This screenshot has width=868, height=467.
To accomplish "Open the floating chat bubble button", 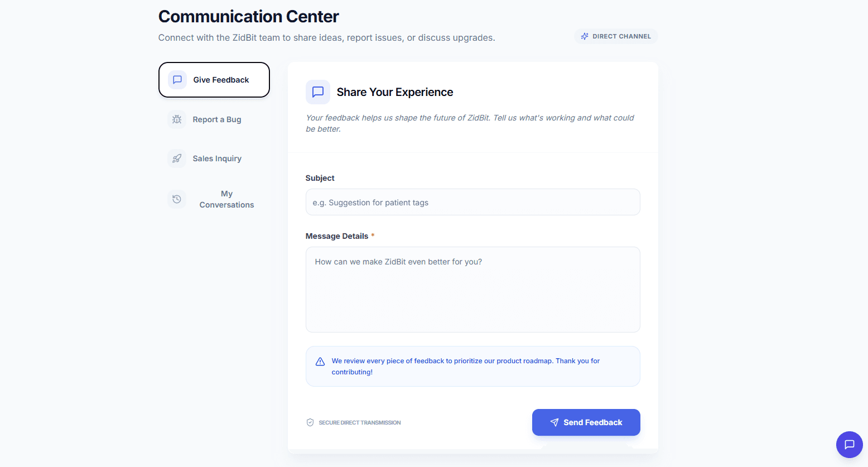I will click(850, 445).
